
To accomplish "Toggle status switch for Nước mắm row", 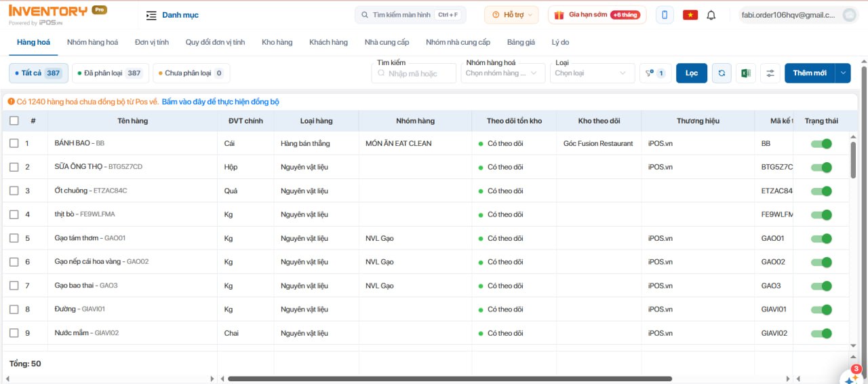I will (x=821, y=333).
